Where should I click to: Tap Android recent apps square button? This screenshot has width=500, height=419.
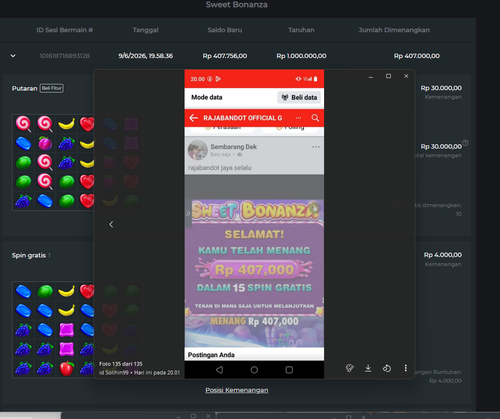point(289,370)
